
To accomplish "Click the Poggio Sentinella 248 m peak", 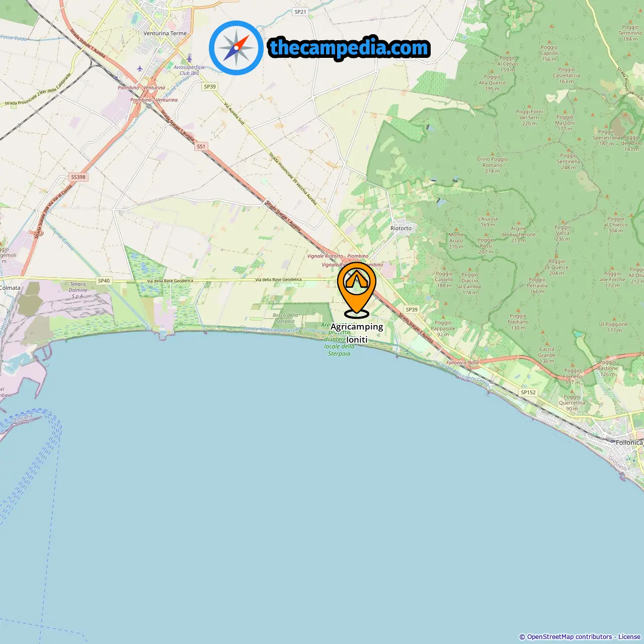I will [569, 162].
